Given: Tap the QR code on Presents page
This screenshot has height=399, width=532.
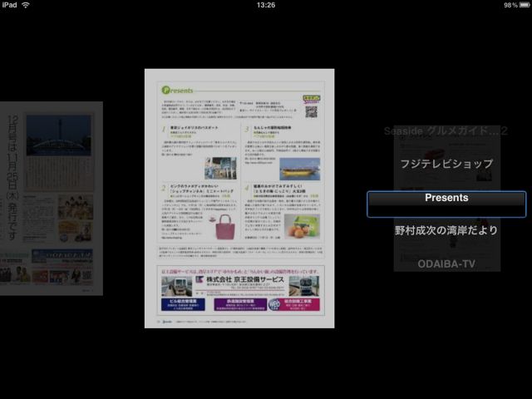Looking at the screenshot, I should point(311,111).
